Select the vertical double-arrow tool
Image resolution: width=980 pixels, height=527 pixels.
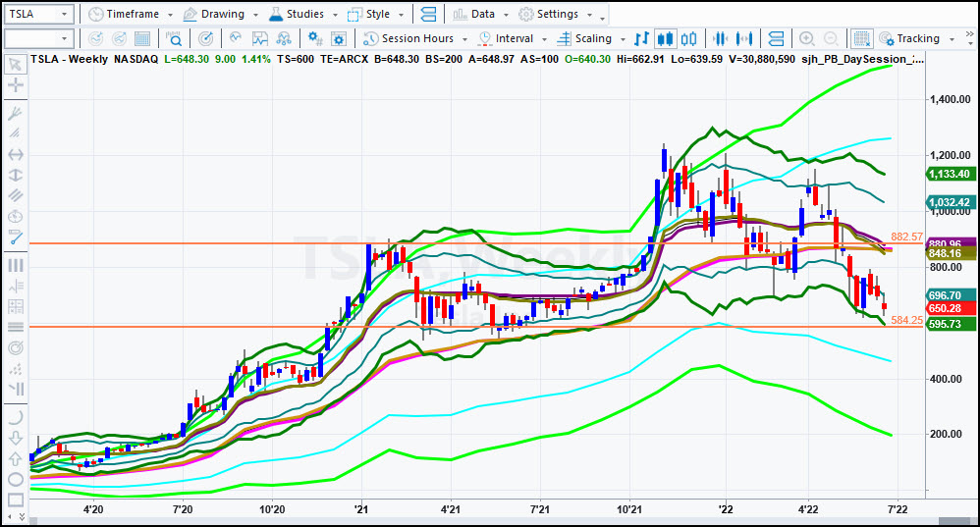16,175
